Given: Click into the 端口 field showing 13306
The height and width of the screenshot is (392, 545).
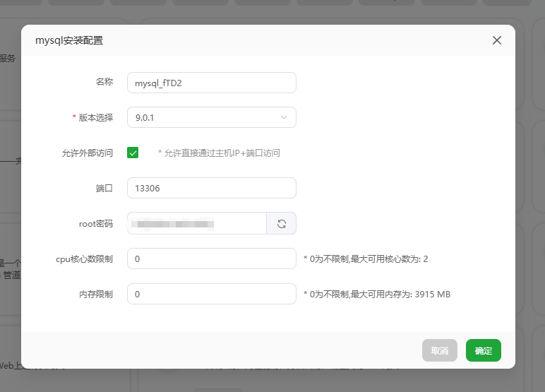Looking at the screenshot, I should [x=211, y=189].
